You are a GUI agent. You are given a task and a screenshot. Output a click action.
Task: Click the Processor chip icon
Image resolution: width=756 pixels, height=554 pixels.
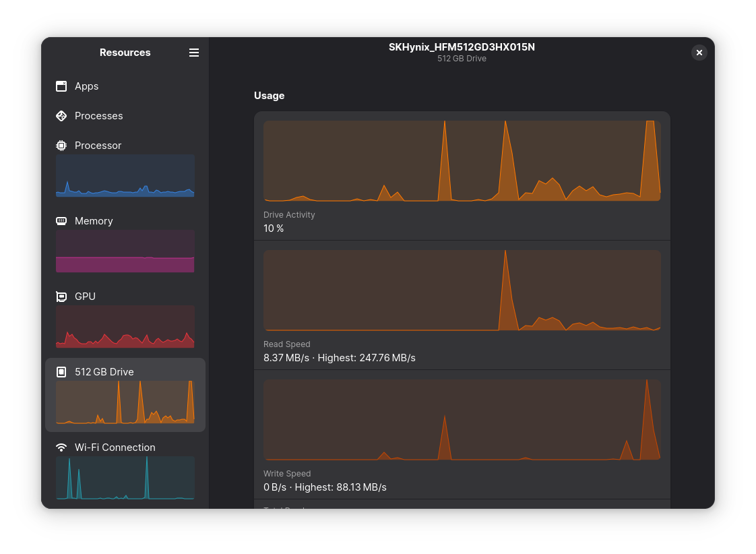coord(61,146)
